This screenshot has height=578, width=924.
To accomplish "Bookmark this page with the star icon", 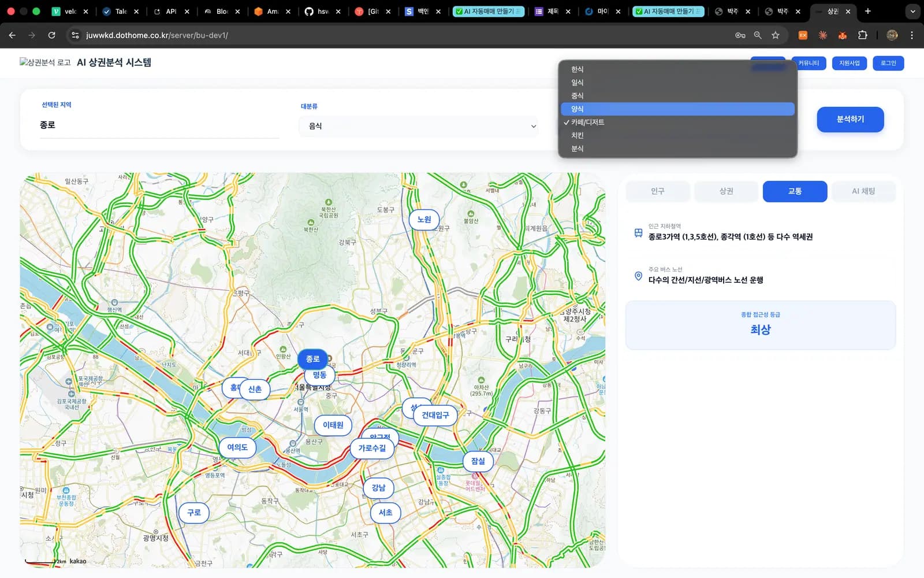I will (776, 35).
